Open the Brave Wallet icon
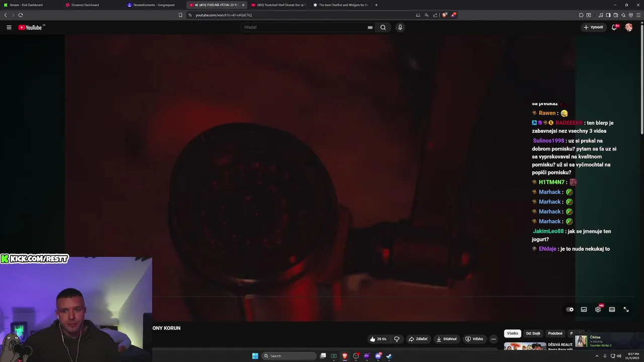 pos(616,15)
